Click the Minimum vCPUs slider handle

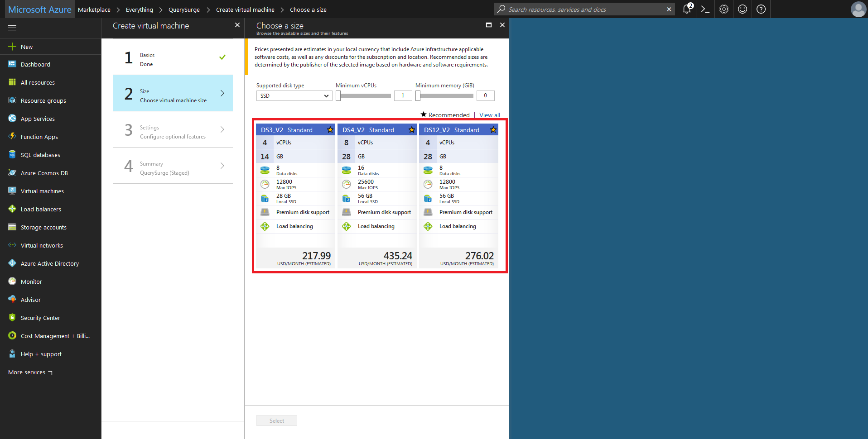[338, 96]
